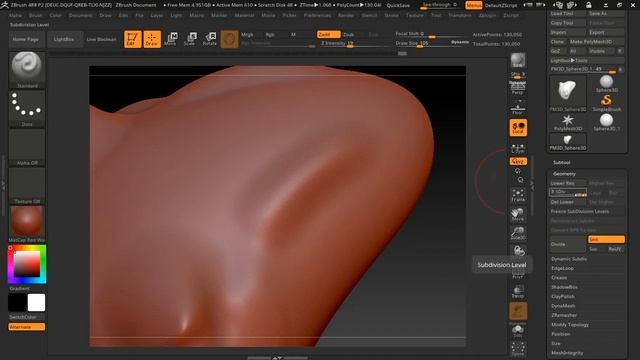Select the Move transform tool in top shelf
This screenshot has width=640, height=360.
pyautogui.click(x=171, y=39)
